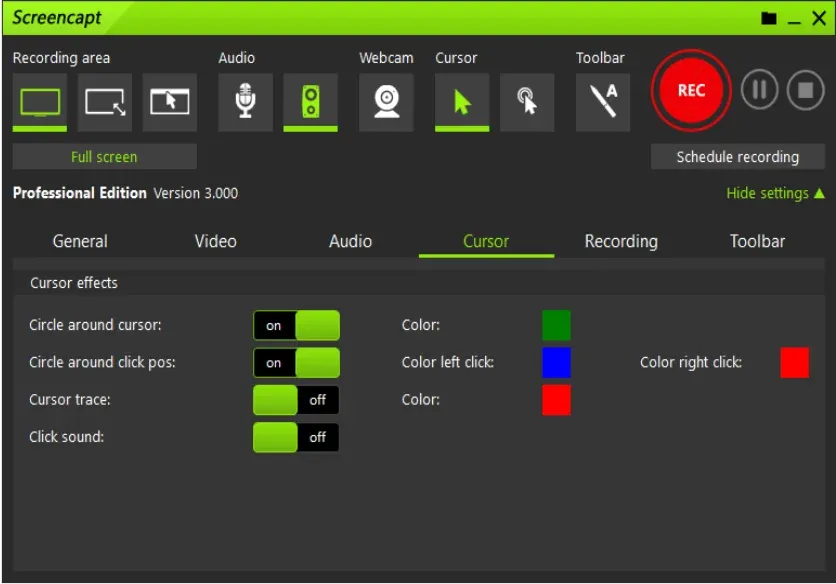The height and width of the screenshot is (584, 836).
Task: Toggle Circle around cursor switch
Action: (296, 325)
